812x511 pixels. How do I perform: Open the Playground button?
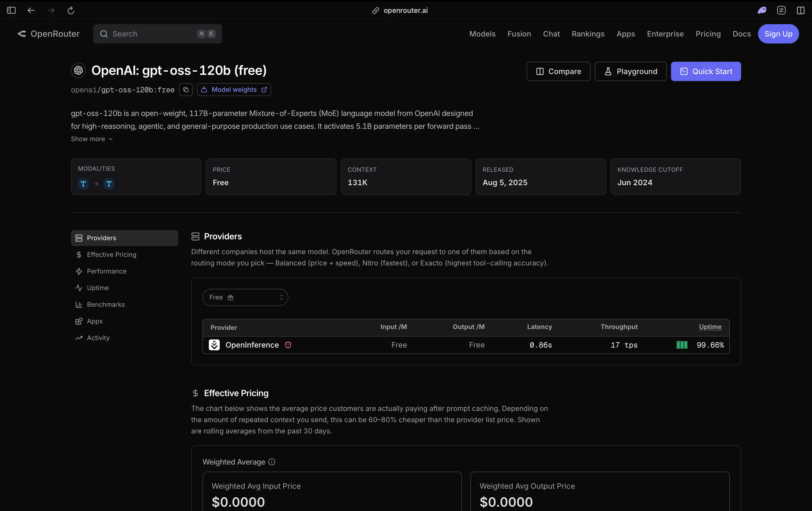click(x=630, y=71)
